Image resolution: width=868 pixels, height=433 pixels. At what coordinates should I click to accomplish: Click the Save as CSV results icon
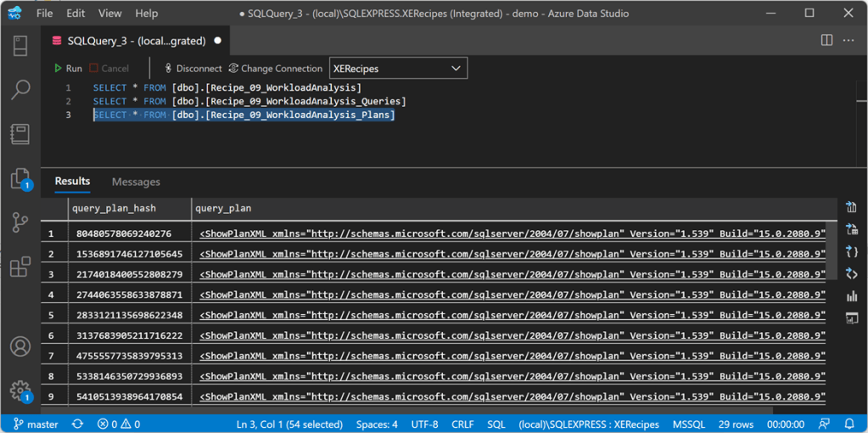point(851,207)
